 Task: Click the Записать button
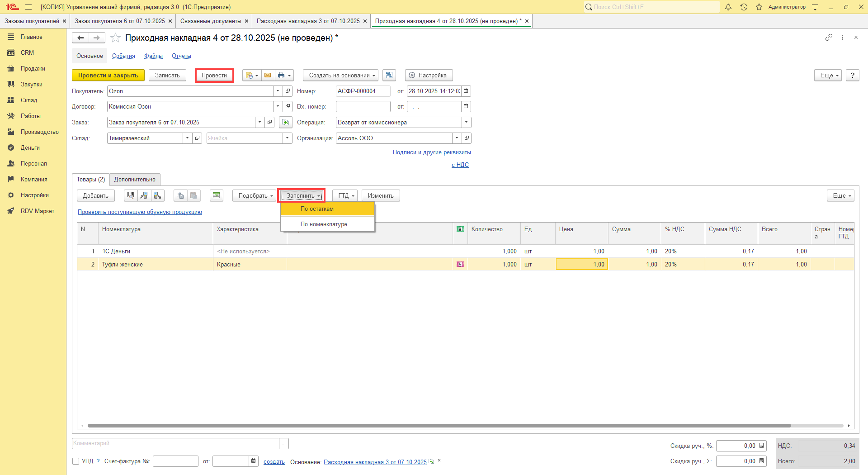pyautogui.click(x=167, y=75)
